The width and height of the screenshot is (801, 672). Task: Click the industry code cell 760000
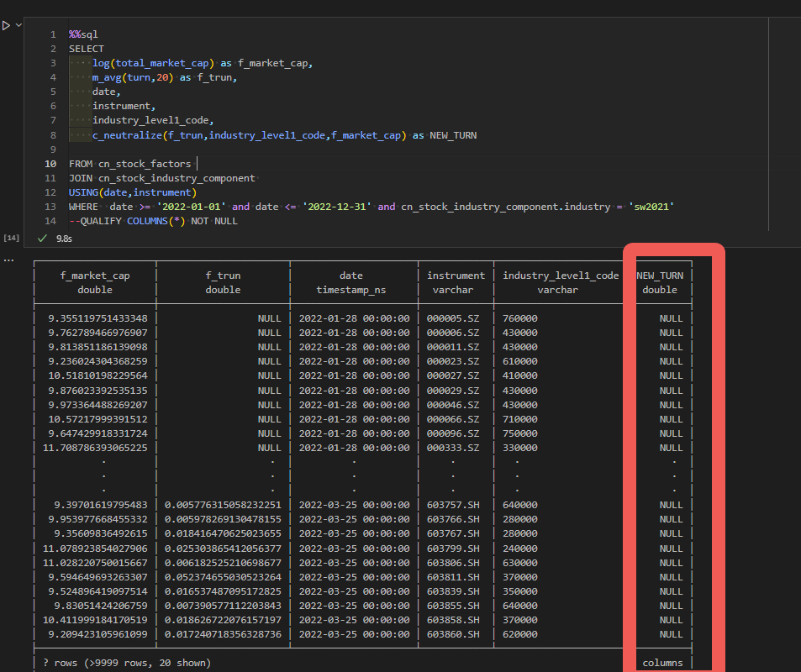520,318
